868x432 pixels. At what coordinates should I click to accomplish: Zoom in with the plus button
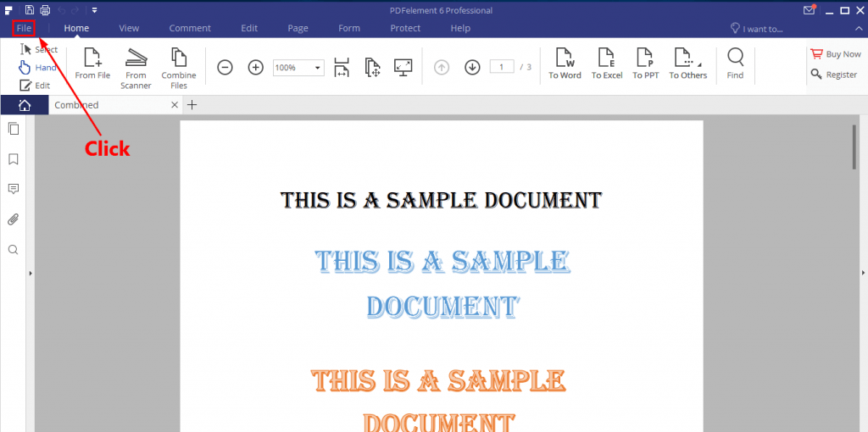255,68
